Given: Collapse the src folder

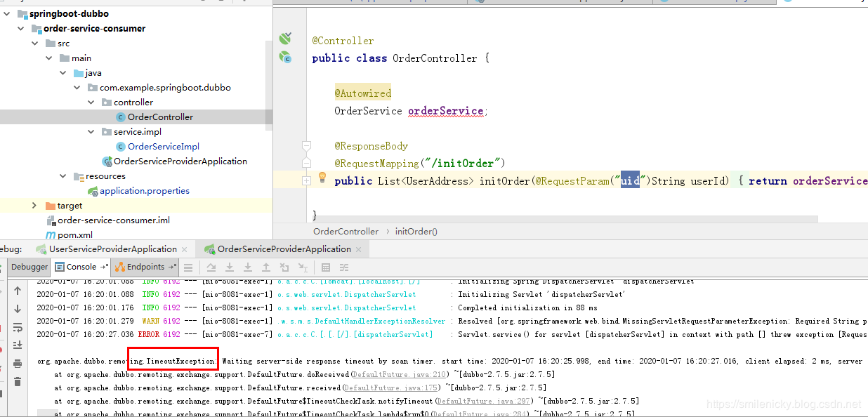Looking at the screenshot, I should 34,43.
